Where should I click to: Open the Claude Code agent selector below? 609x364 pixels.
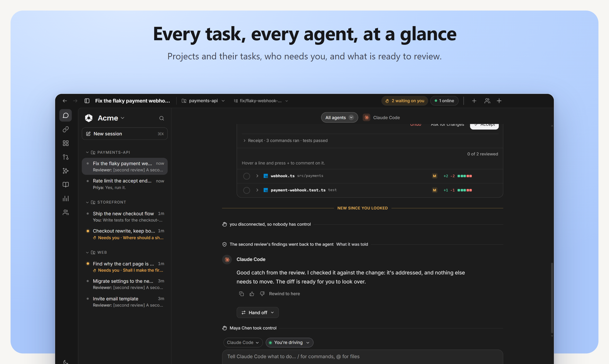pos(243,342)
